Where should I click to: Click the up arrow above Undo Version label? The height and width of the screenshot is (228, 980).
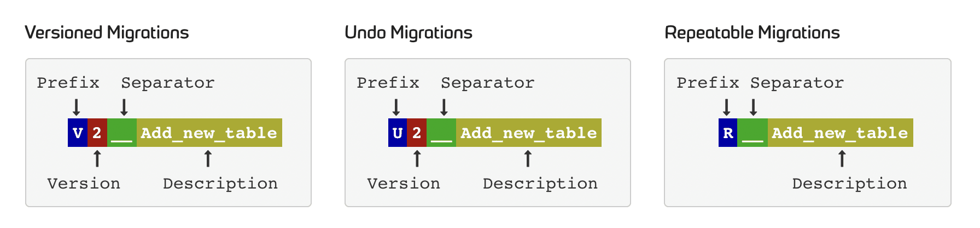tap(417, 158)
